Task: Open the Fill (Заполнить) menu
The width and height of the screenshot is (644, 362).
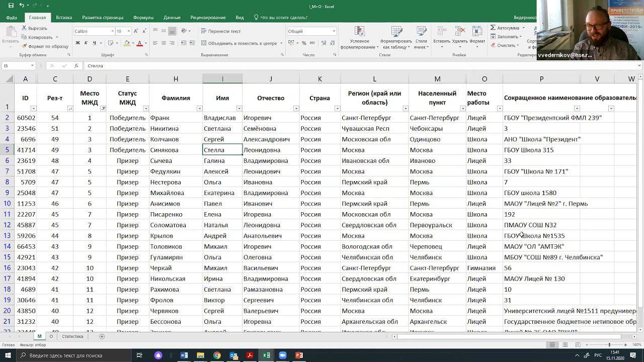Action: (x=506, y=37)
